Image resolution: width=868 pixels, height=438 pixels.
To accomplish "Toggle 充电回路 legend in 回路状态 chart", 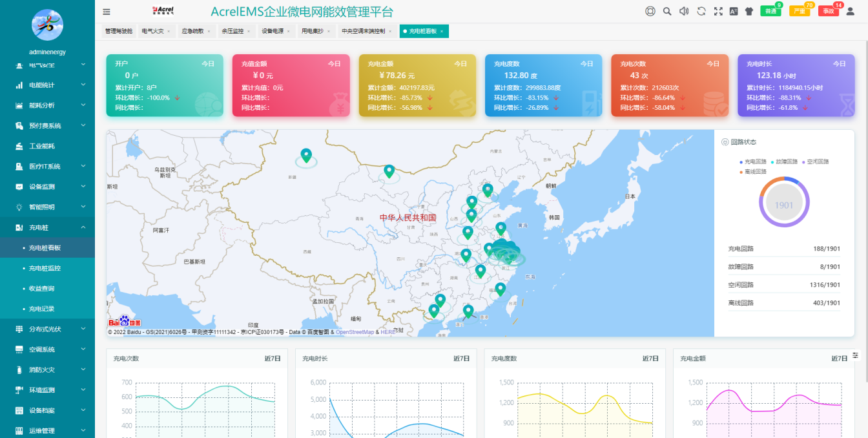I will click(x=753, y=162).
